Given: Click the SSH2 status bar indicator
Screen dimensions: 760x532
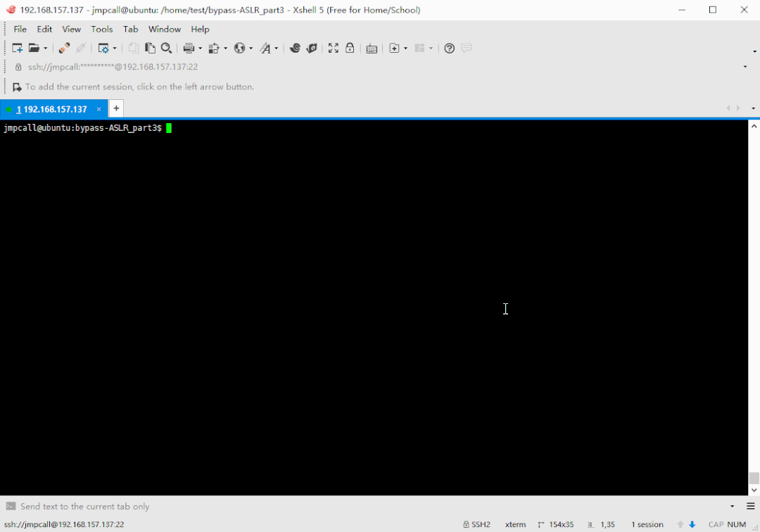Looking at the screenshot, I should 476,524.
